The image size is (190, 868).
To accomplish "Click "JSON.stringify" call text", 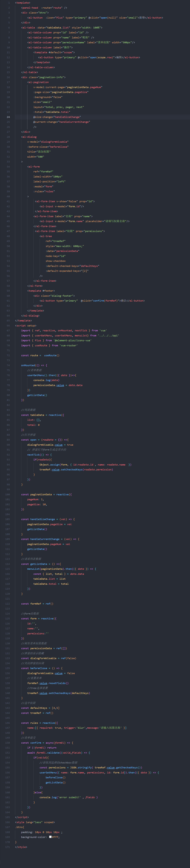I will (81, 768).
